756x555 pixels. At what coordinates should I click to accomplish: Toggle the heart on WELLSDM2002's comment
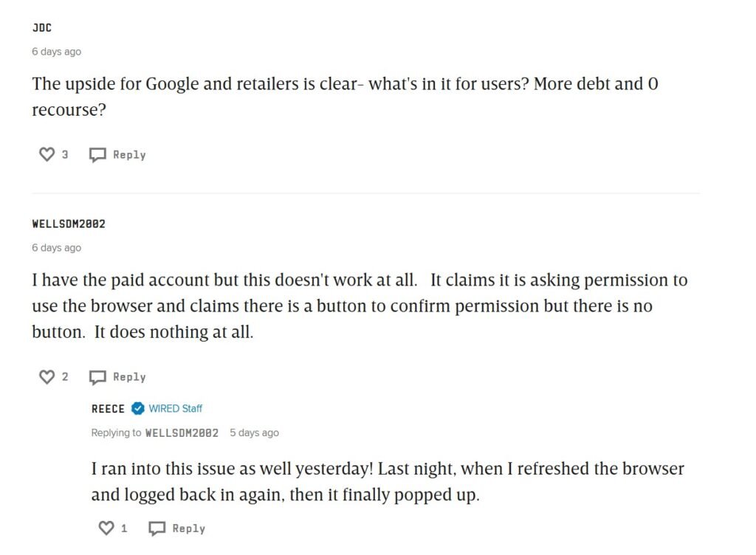coord(47,377)
